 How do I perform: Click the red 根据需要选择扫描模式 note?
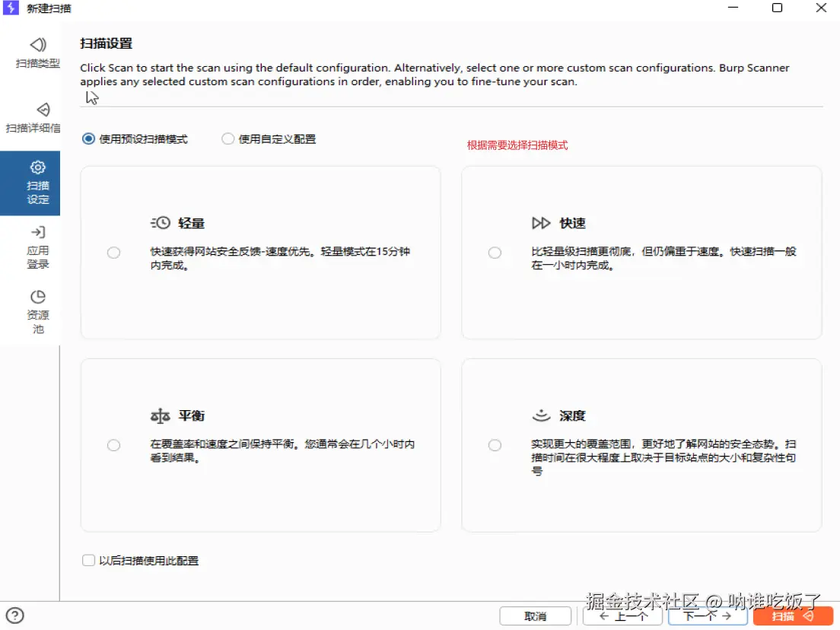[x=517, y=145]
